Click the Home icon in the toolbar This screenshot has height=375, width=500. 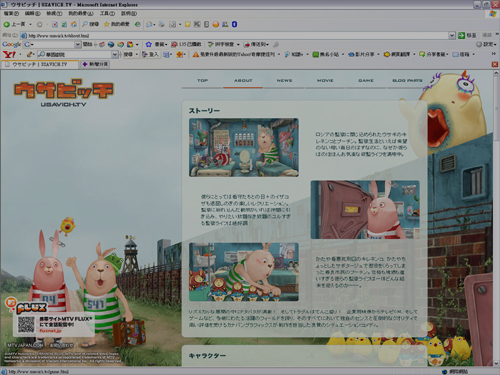pyautogui.click(x=74, y=24)
